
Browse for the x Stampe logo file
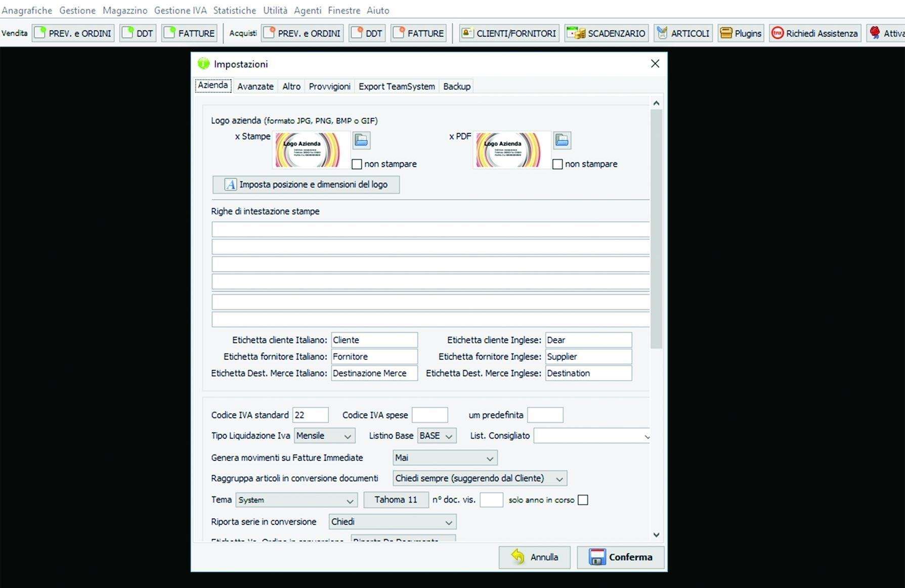click(x=361, y=140)
